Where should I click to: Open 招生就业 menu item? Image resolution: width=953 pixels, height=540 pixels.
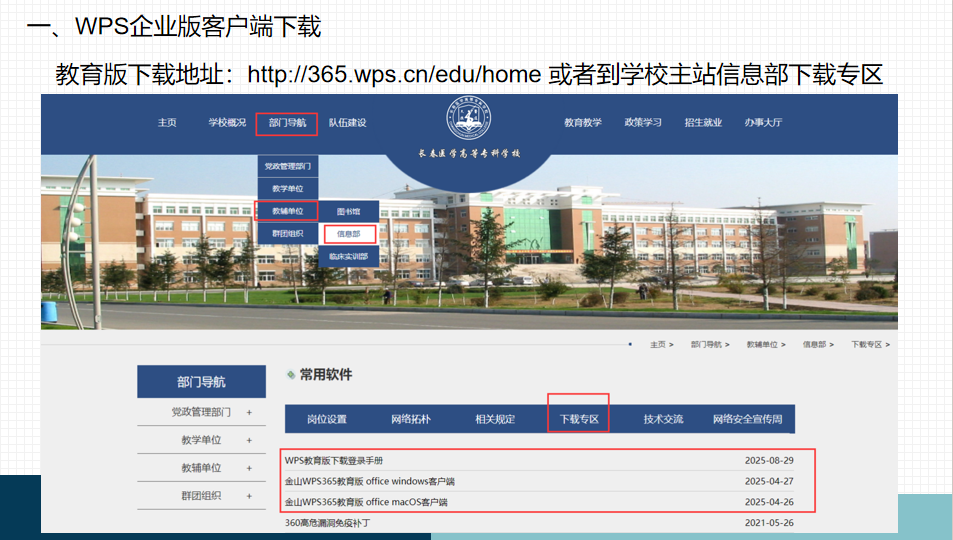point(703,123)
